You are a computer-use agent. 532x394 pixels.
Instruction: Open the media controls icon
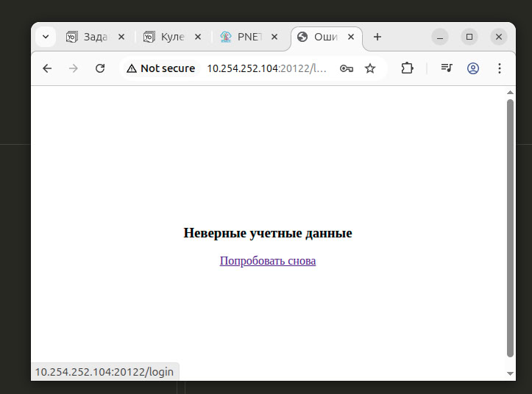pyautogui.click(x=447, y=68)
